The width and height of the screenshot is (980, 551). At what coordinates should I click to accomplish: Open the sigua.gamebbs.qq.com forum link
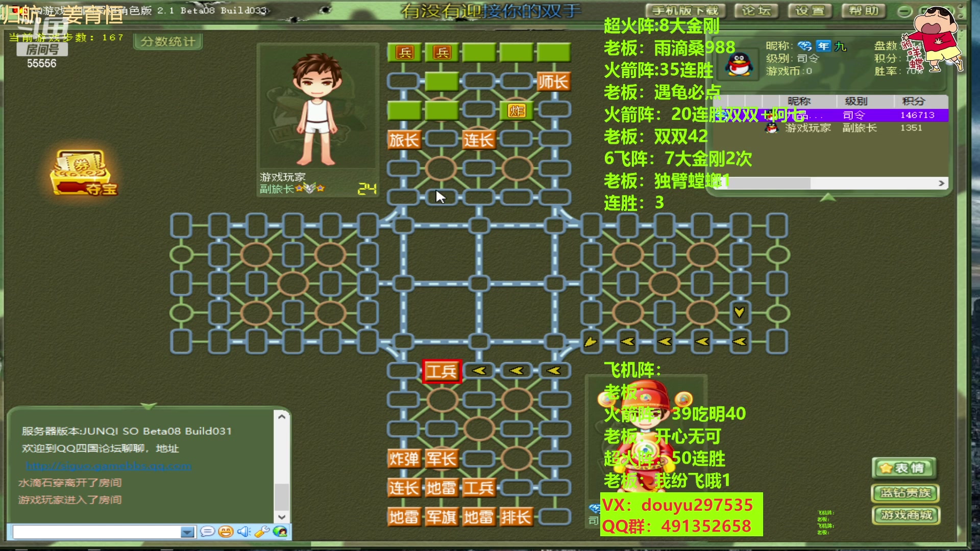(x=109, y=465)
